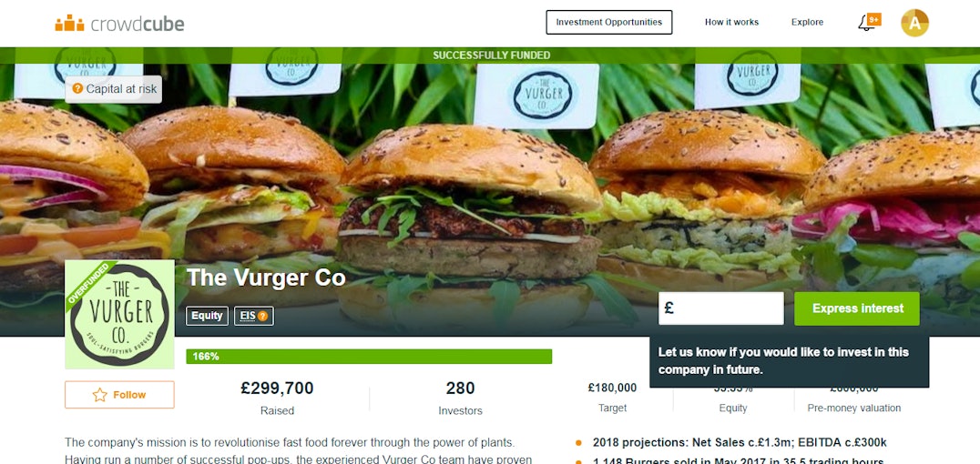The width and height of the screenshot is (980, 464).
Task: Click the Follow button
Action: pyautogui.click(x=119, y=395)
